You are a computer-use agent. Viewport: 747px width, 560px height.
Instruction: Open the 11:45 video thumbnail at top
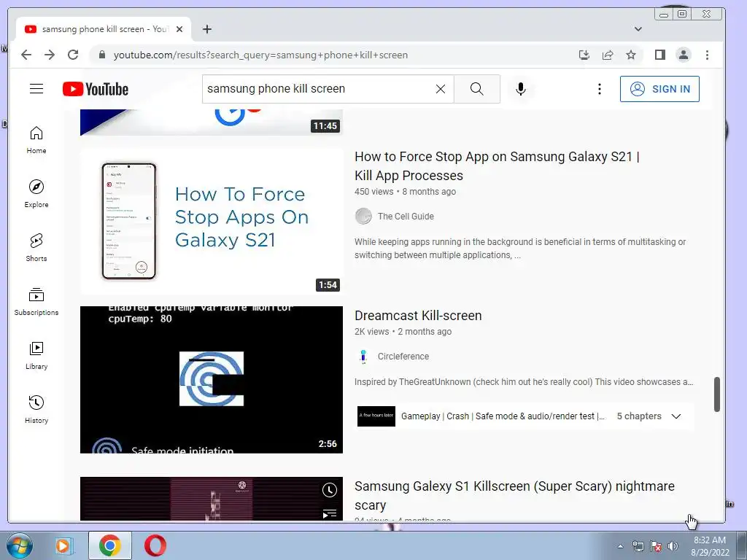click(212, 122)
